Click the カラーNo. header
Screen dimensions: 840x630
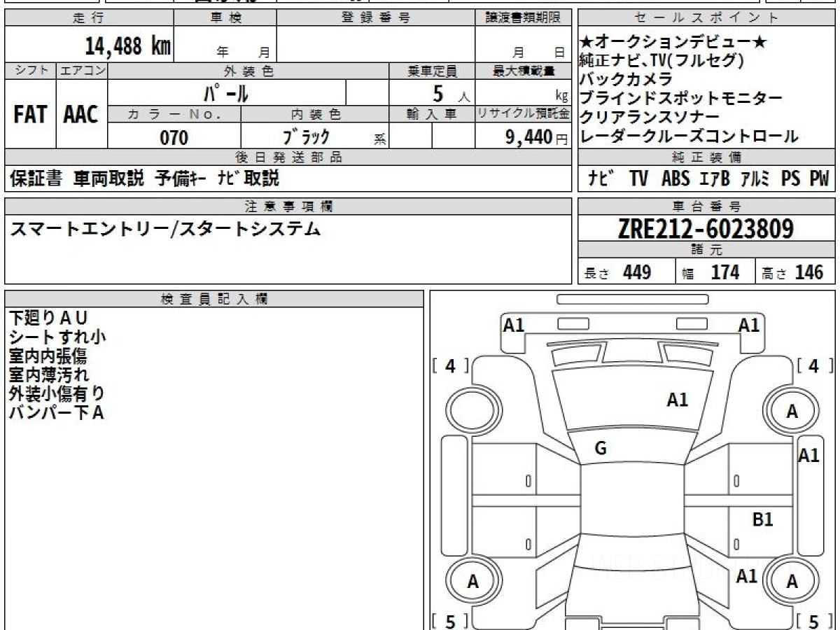[x=174, y=115]
